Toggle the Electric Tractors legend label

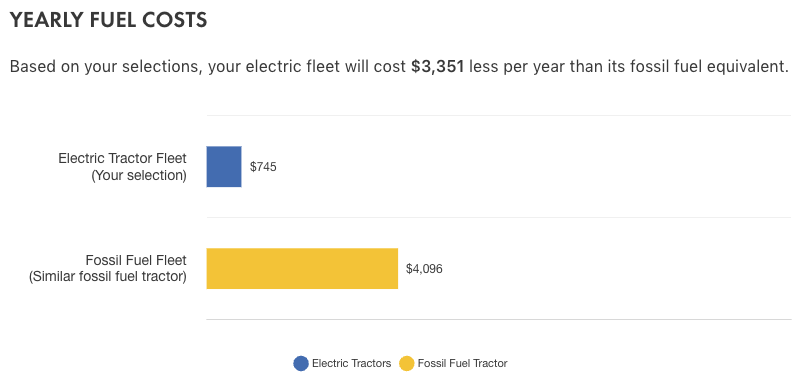click(351, 363)
